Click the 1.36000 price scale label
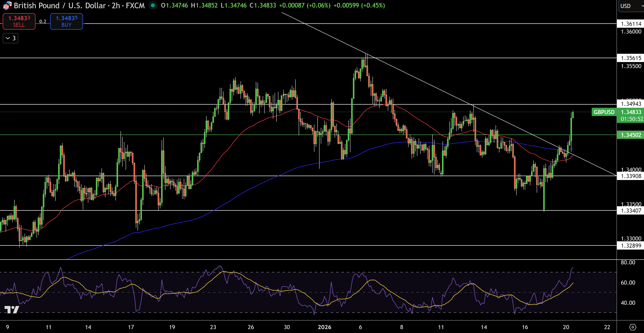 [x=631, y=31]
